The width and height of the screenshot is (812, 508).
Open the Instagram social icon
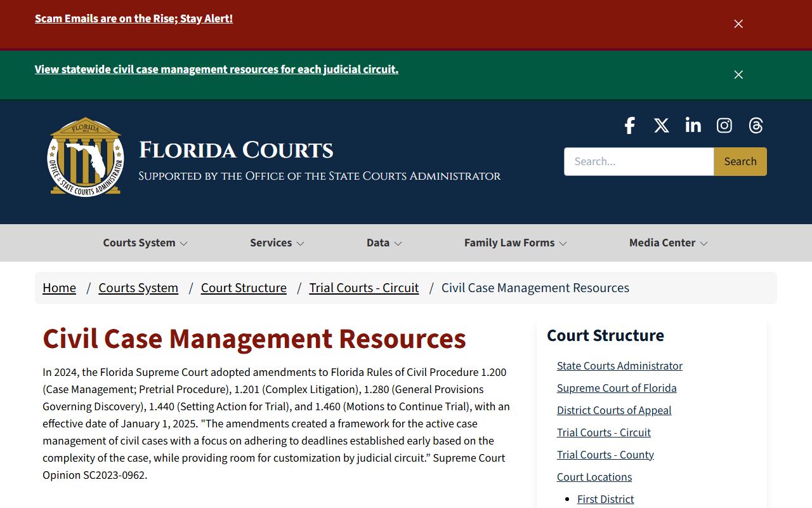coord(724,125)
